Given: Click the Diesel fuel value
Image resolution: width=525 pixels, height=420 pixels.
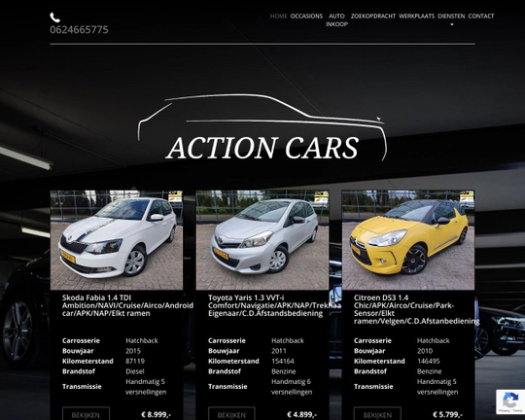Looking at the screenshot, I should 135,371.
